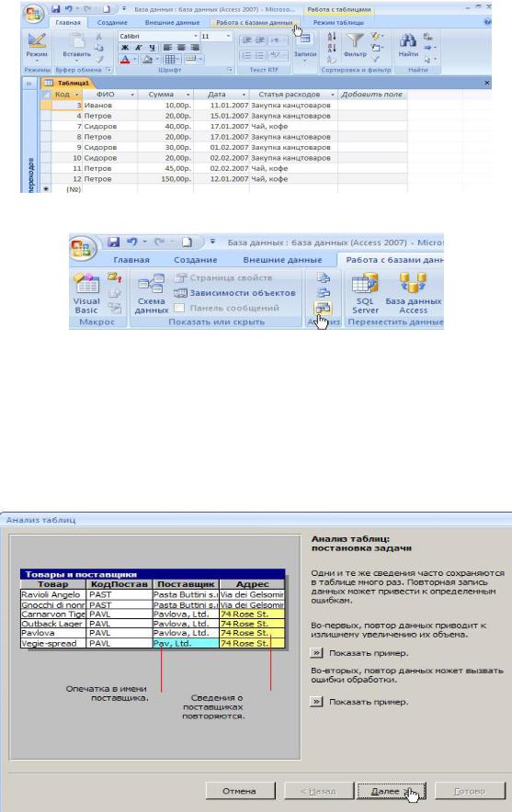Pick font color with the red A button
The width and height of the screenshot is (512, 812).
(x=125, y=59)
